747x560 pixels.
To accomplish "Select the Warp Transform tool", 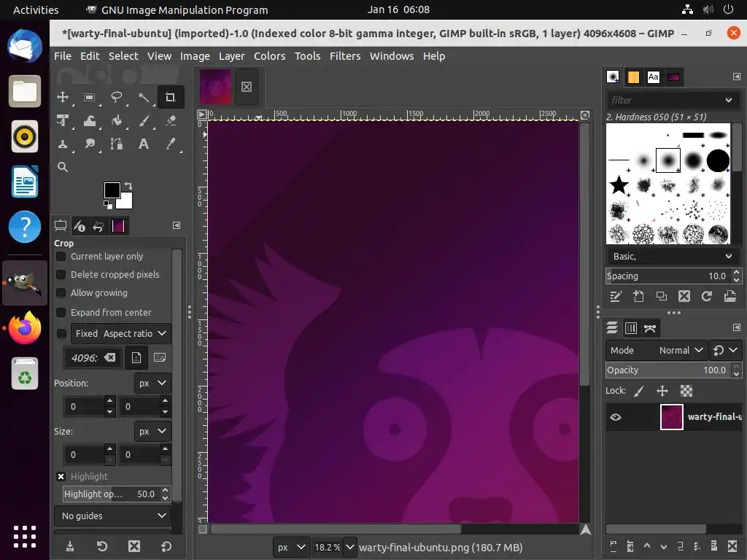I will click(x=89, y=120).
